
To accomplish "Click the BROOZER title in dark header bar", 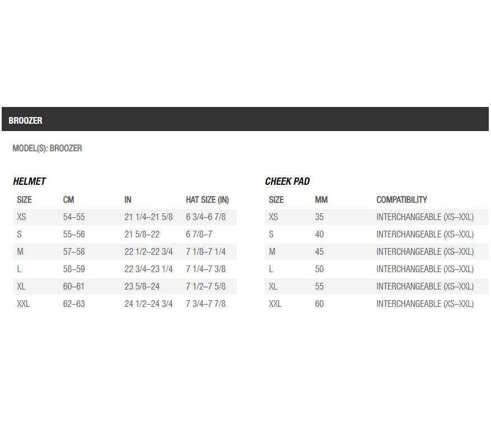I will pos(25,120).
